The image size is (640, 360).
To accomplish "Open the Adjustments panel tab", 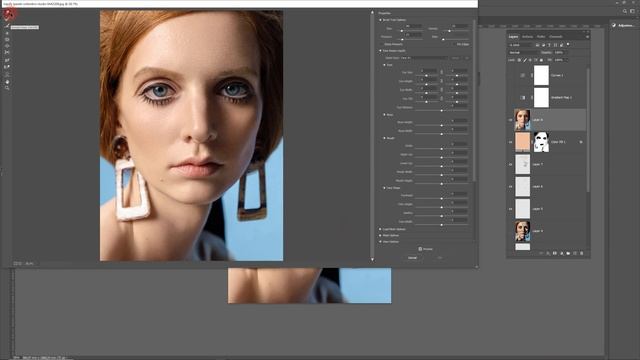I will tap(625, 25).
